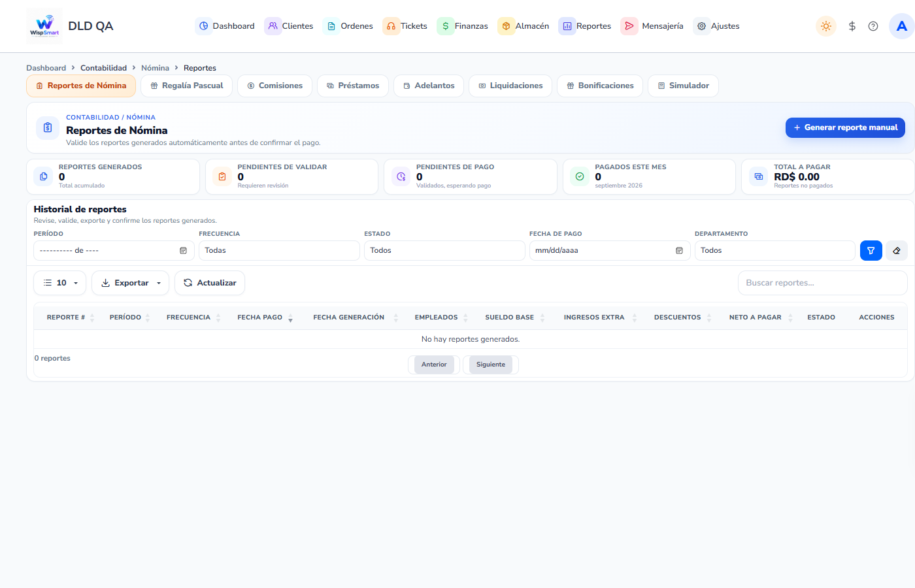Click the WispSmart logo icon
915x588 pixels.
click(44, 26)
